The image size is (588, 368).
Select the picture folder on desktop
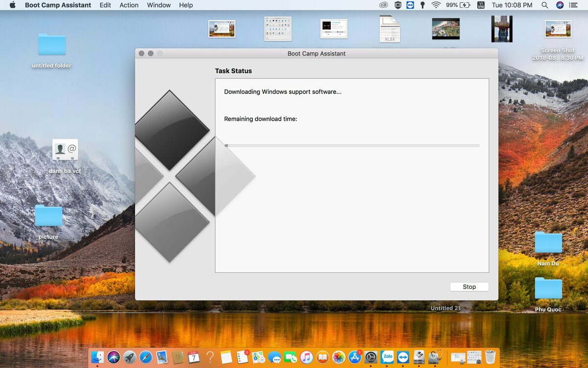(x=49, y=222)
